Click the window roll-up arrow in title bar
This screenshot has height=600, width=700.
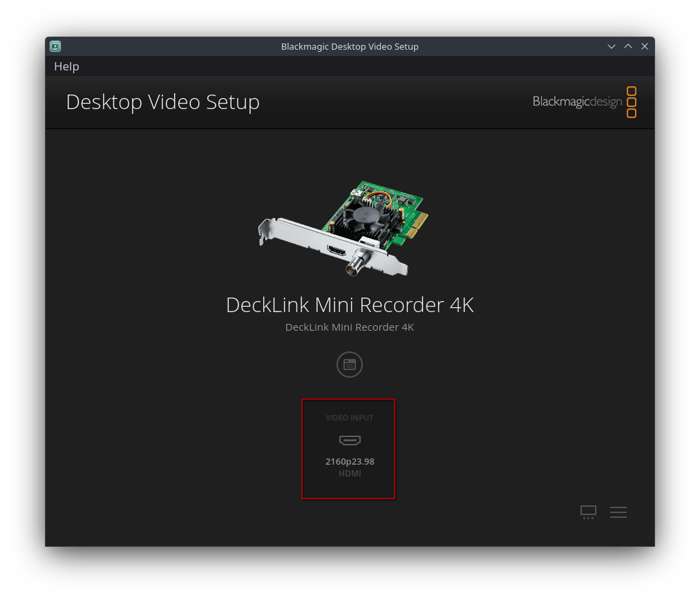(x=627, y=46)
